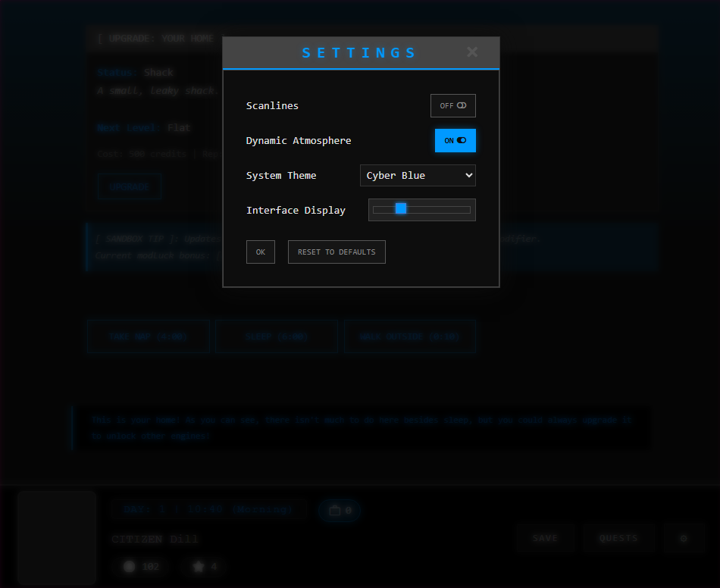Click the Interface Display label
Screen dimensions: 720x588
coord(296,210)
